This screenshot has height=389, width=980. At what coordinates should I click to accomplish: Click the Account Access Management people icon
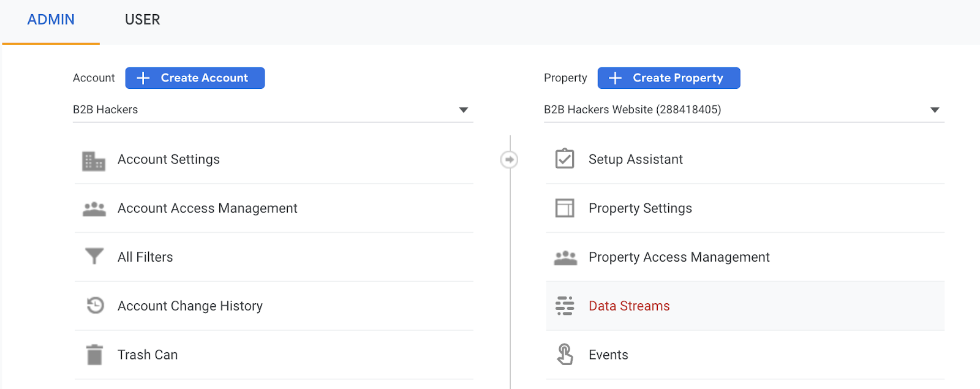(94, 209)
